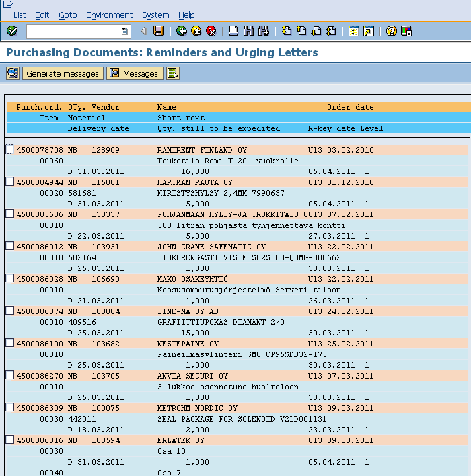Click vendor number 128909
The image size is (471, 476).
pyautogui.click(x=106, y=150)
